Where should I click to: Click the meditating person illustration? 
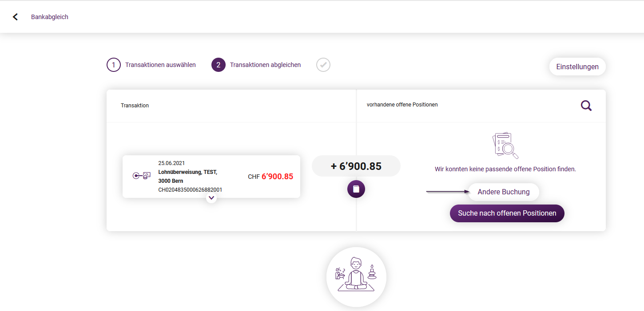tap(356, 277)
